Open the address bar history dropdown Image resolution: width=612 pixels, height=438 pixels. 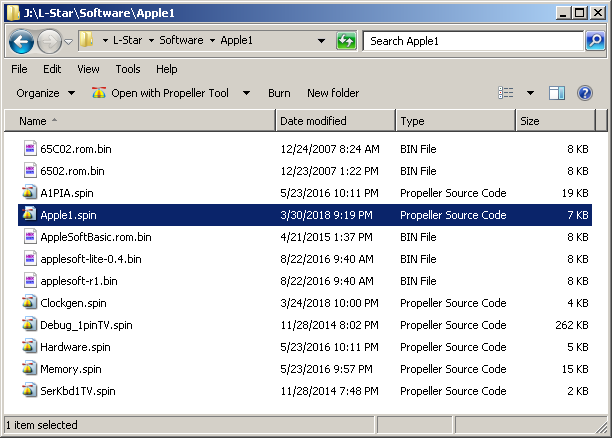click(x=321, y=41)
